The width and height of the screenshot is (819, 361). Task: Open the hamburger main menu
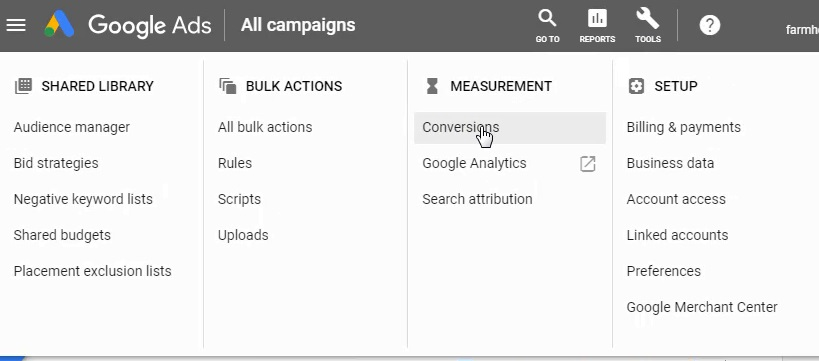click(16, 25)
